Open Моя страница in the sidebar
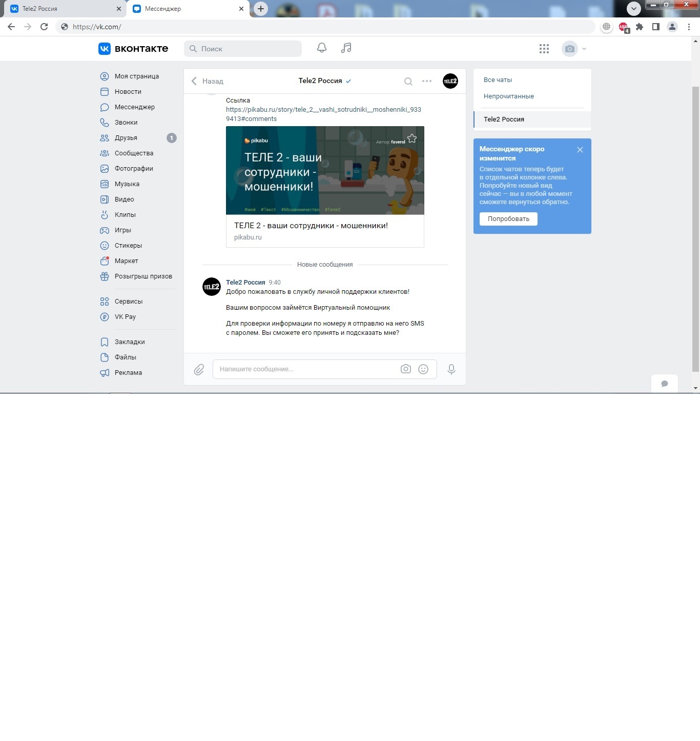 pos(137,76)
